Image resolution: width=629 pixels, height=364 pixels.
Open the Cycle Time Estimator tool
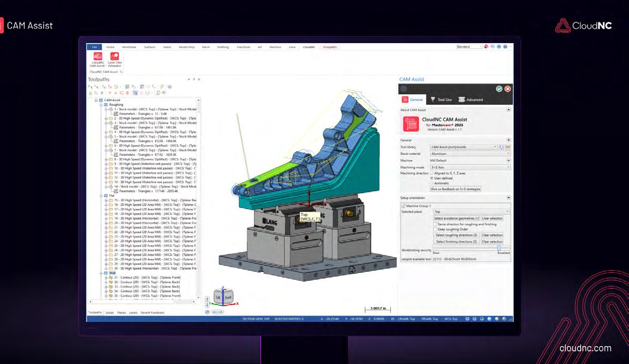pyautogui.click(x=115, y=60)
